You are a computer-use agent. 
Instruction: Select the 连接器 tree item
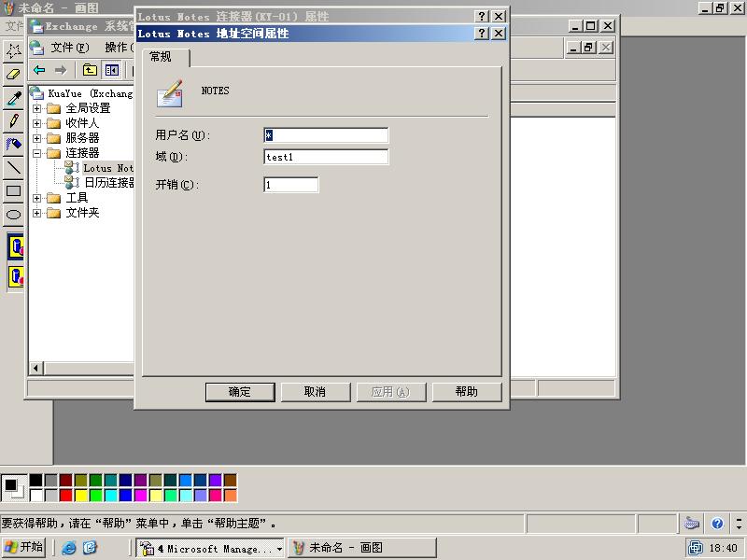point(82,153)
